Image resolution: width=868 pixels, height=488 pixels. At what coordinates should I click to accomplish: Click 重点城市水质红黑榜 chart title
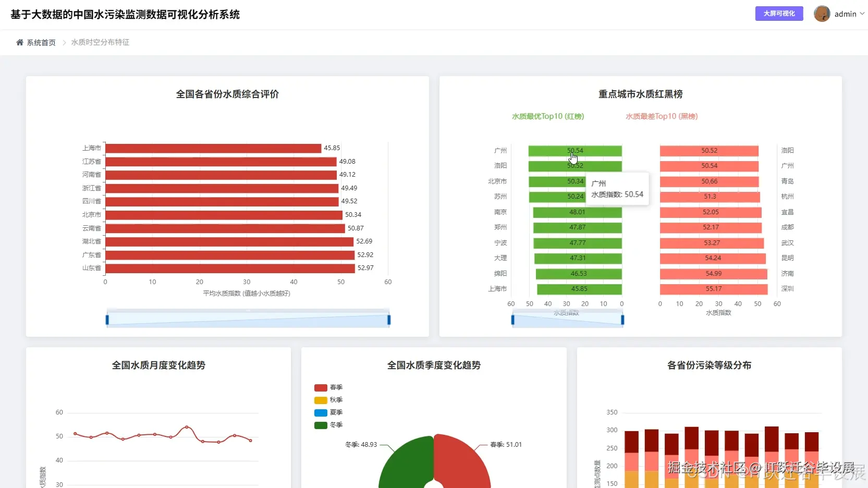point(640,94)
